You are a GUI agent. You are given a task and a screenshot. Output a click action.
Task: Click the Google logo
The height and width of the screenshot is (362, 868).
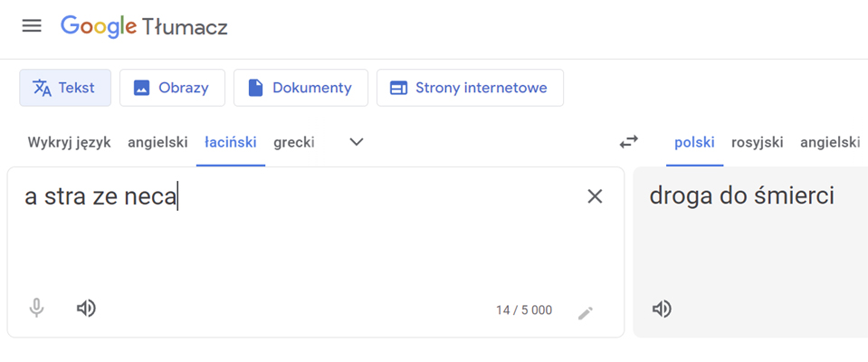coord(99,26)
